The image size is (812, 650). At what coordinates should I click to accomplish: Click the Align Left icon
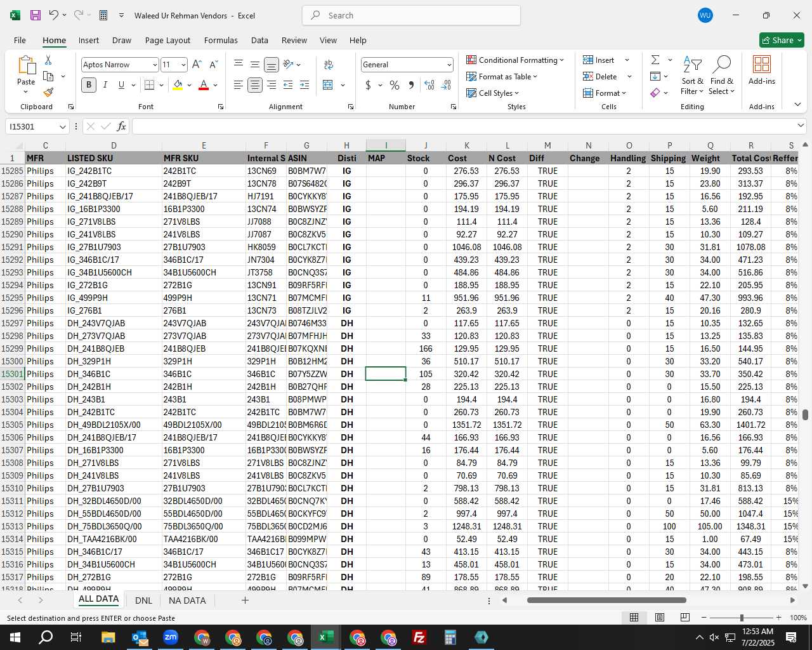239,85
